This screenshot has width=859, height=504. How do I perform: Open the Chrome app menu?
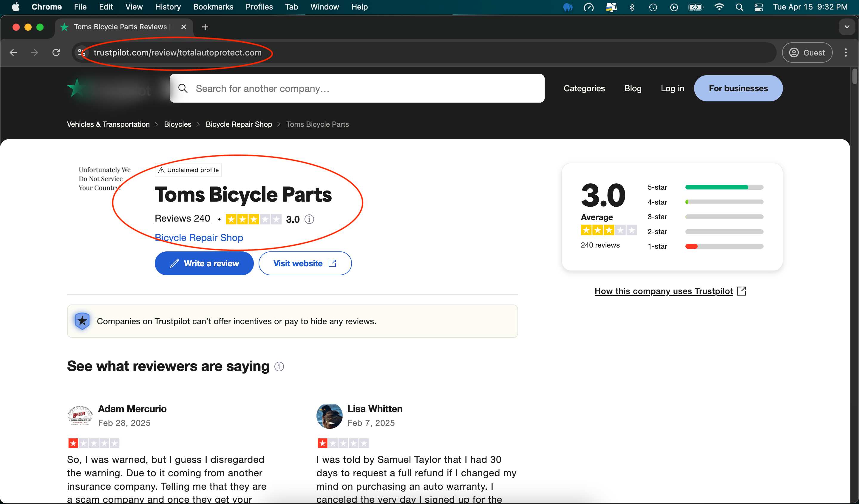(x=46, y=7)
